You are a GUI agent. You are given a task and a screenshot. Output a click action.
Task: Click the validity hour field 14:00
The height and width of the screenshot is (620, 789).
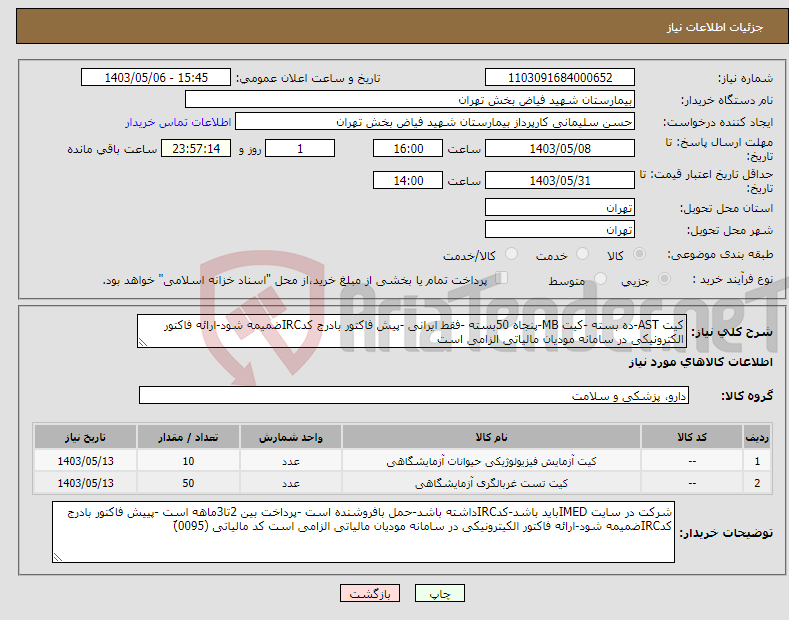[x=408, y=180]
